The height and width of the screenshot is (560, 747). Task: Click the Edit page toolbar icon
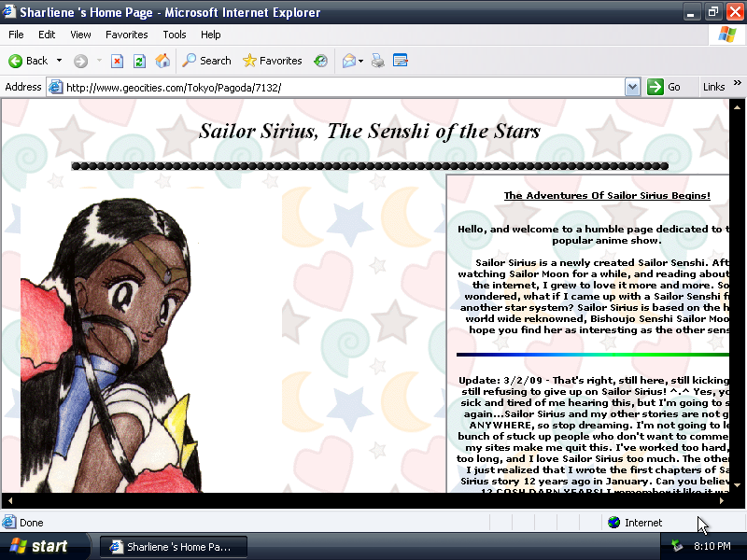tap(401, 61)
